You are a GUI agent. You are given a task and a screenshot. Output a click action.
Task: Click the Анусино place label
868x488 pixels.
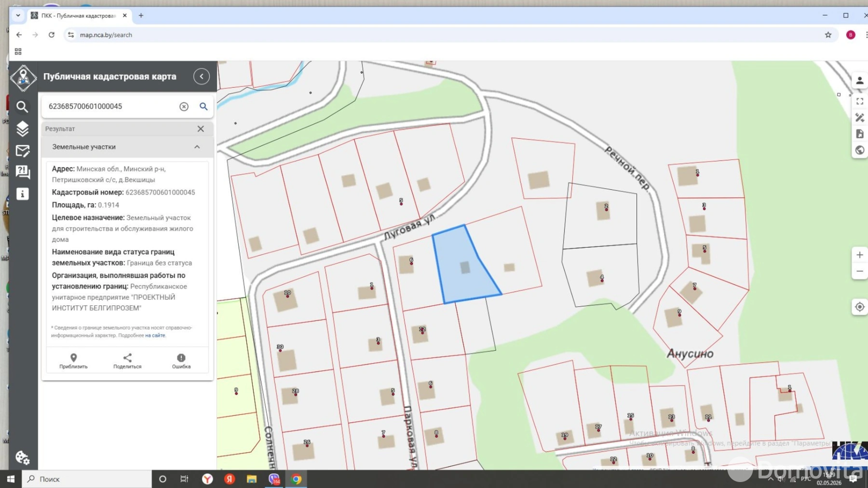click(690, 354)
